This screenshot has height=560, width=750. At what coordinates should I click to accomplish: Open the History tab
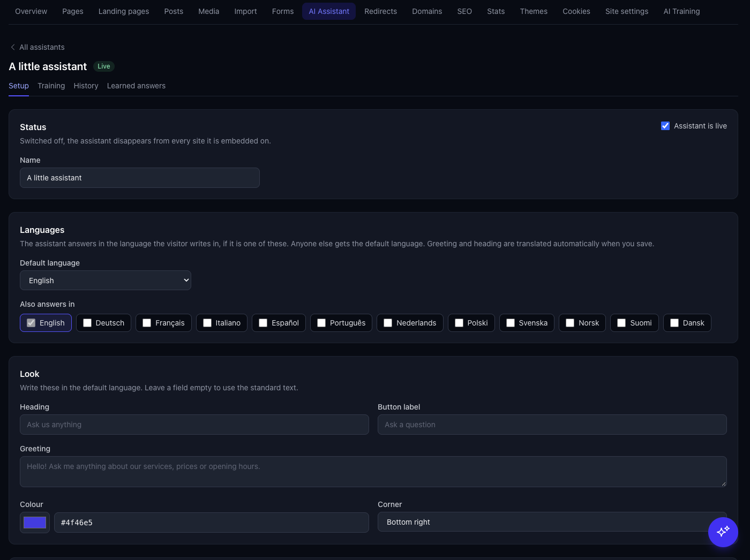click(x=86, y=86)
